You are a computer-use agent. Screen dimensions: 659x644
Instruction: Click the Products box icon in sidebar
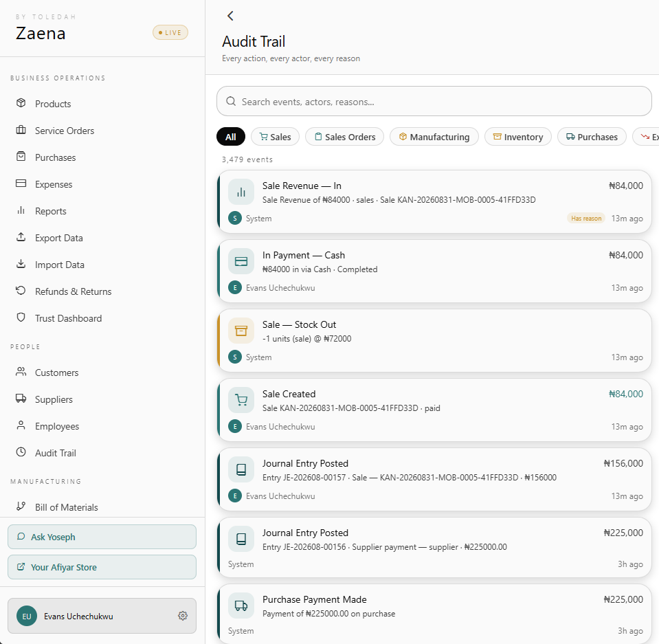(x=21, y=103)
